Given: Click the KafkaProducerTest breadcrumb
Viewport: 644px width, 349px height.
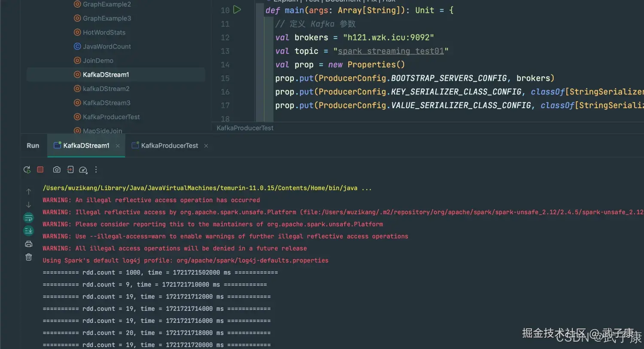Looking at the screenshot, I should [245, 128].
